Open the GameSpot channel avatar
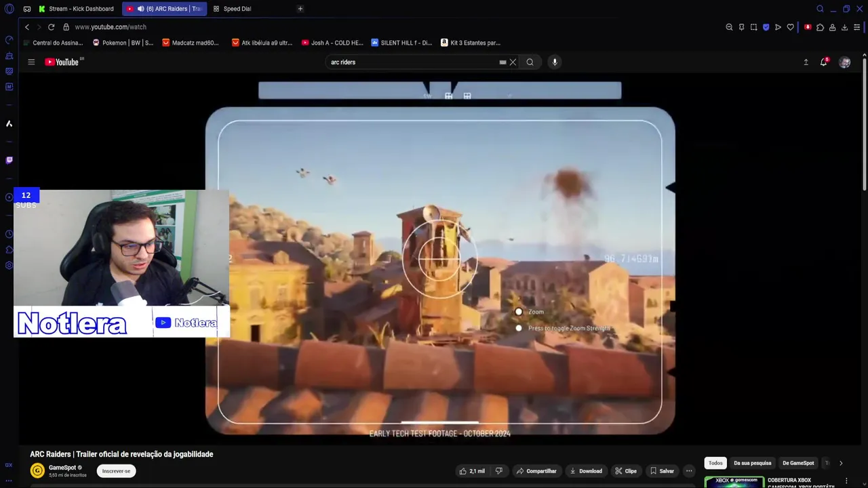Screen dimensions: 868x488 (x=37, y=470)
